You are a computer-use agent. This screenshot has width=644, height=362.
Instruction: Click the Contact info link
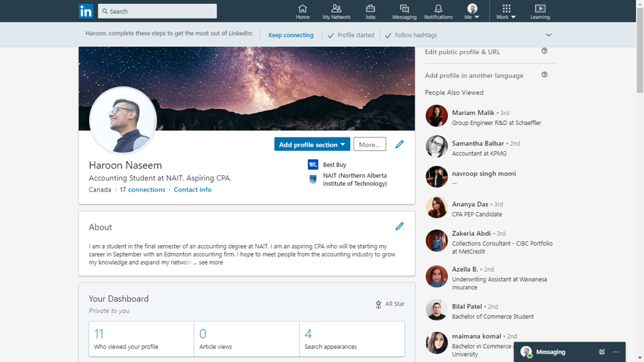coord(192,190)
